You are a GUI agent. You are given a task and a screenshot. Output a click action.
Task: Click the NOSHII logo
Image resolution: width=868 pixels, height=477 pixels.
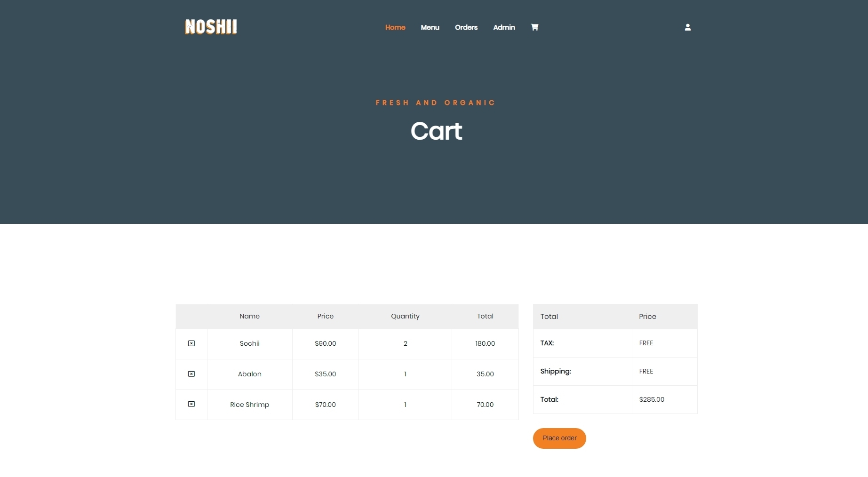210,27
